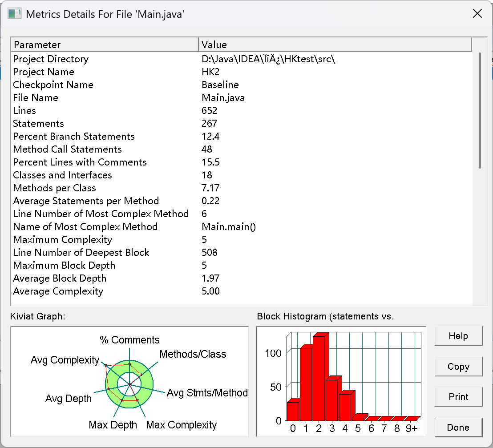Click the Avg Stmts/Method label in Kiviat graph

pyautogui.click(x=207, y=393)
